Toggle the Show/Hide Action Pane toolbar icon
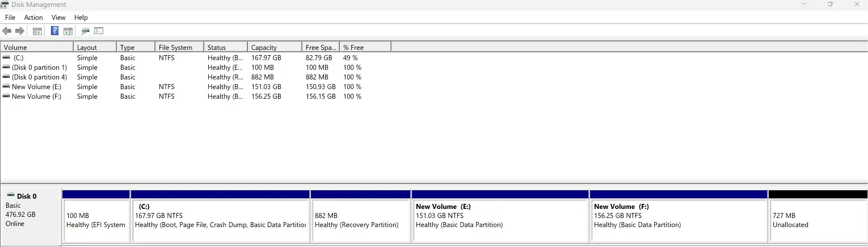 [68, 31]
